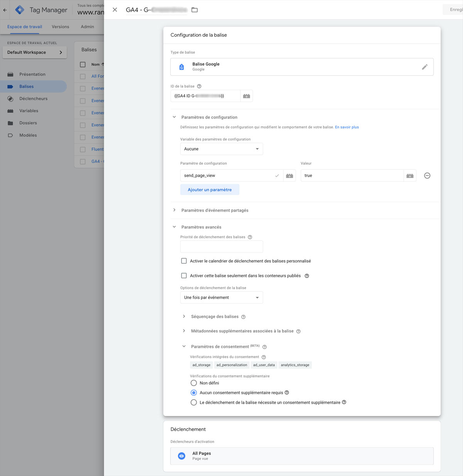The image size is (463, 476).
Task: Enable custom tag firing schedule checkbox
Action: click(184, 261)
